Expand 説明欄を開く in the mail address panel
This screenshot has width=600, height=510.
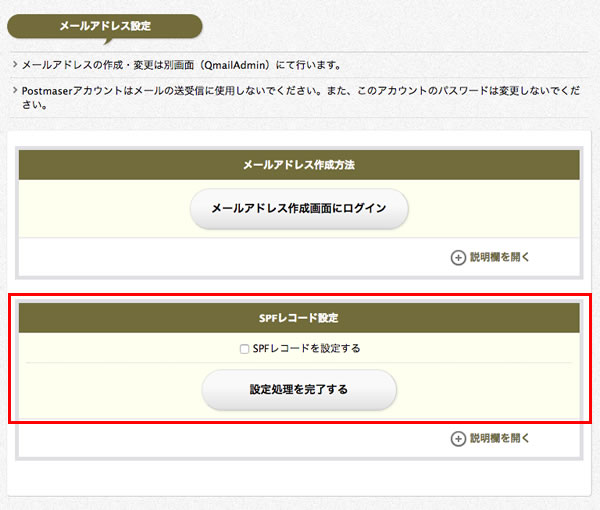[499, 257]
